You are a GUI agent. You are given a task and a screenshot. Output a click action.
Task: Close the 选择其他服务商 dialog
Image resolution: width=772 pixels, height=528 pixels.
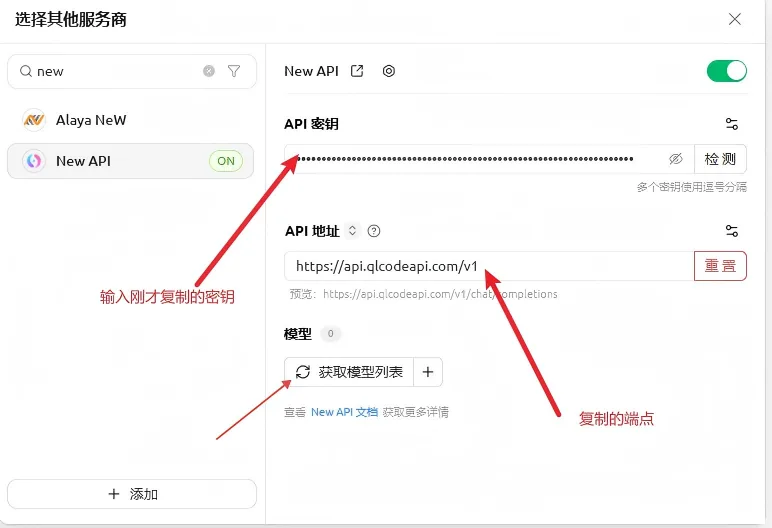tap(735, 19)
